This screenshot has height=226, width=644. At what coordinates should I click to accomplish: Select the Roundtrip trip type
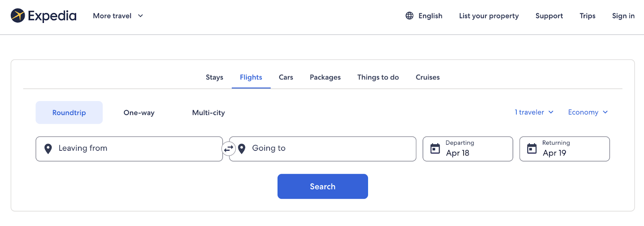pyautogui.click(x=69, y=113)
